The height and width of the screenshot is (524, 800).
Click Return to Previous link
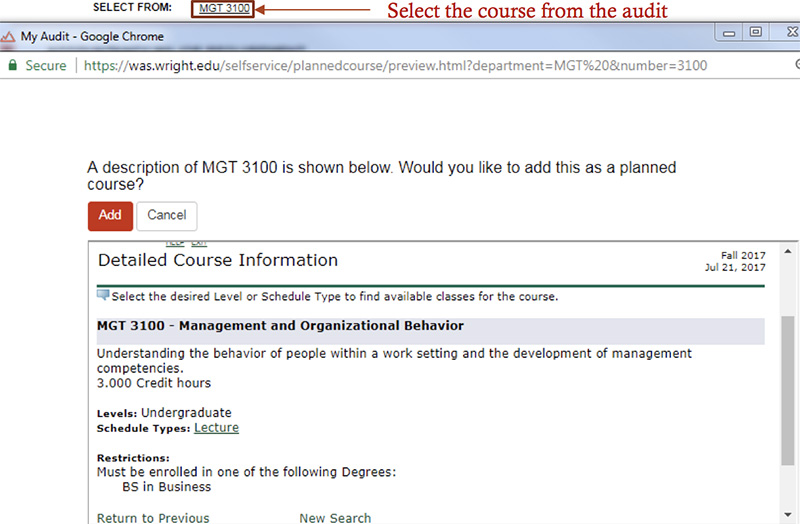click(153, 517)
